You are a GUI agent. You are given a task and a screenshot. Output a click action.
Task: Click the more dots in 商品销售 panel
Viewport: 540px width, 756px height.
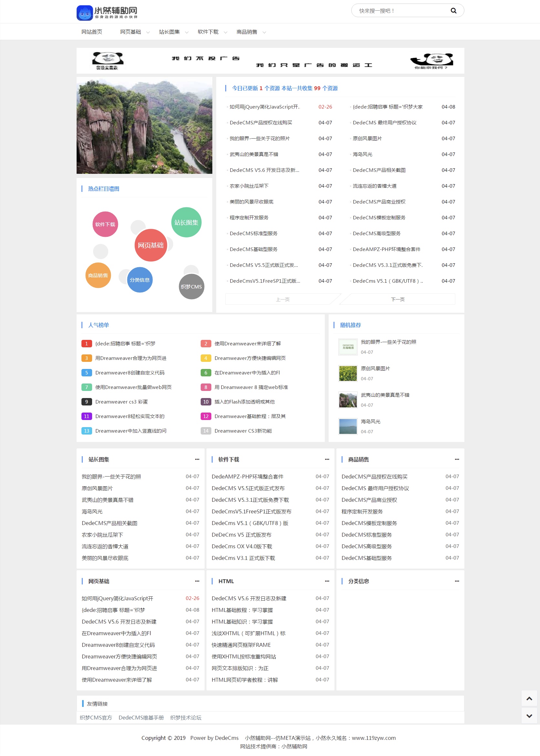(x=457, y=459)
